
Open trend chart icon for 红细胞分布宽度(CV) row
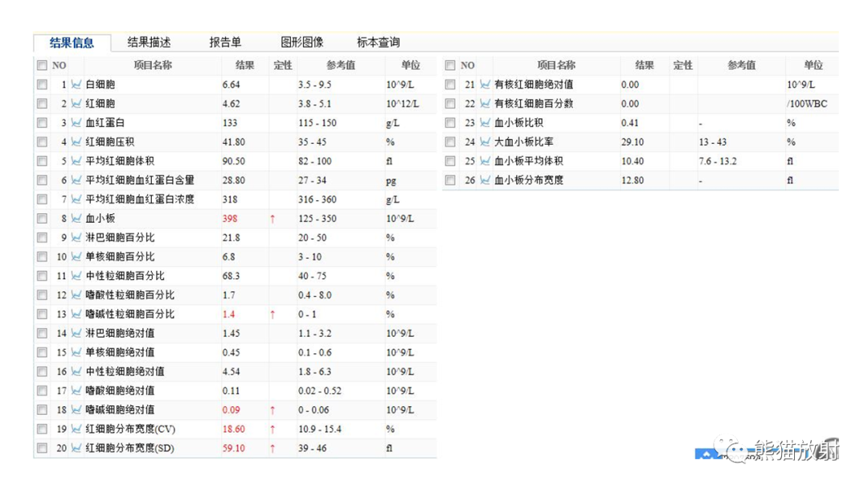pyautogui.click(x=76, y=429)
